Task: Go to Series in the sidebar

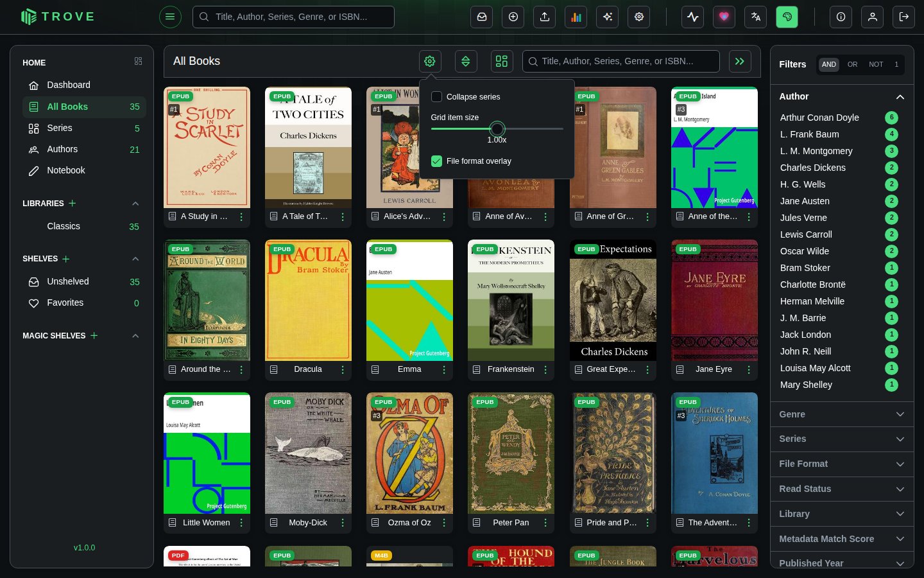Action: pos(84,128)
